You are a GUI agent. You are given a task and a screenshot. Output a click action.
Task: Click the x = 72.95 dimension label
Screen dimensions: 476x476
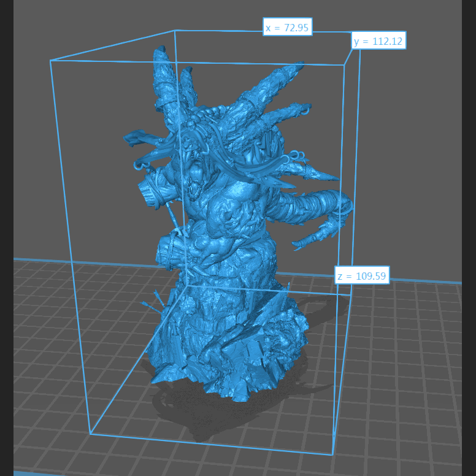(288, 28)
